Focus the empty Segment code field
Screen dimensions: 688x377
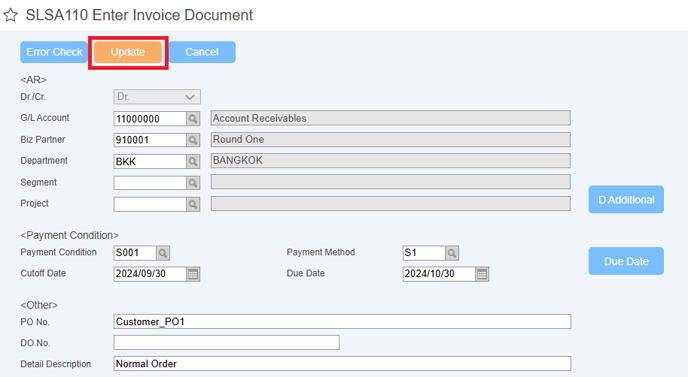coord(150,183)
